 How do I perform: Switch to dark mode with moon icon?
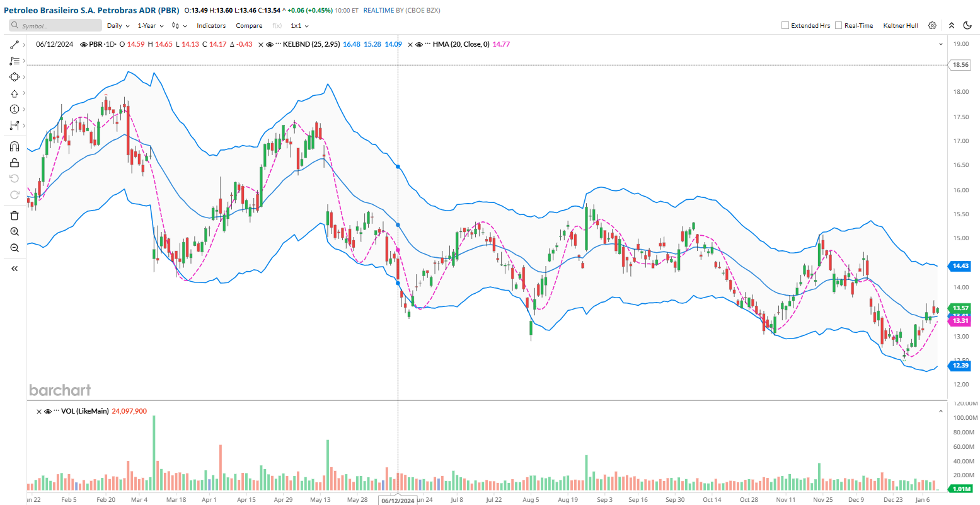[x=969, y=26]
